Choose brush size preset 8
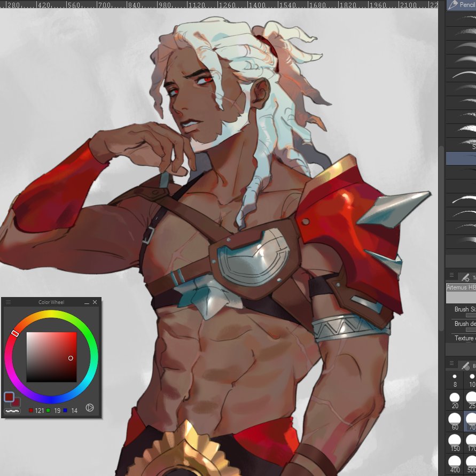476x476 pixels. tap(455, 380)
